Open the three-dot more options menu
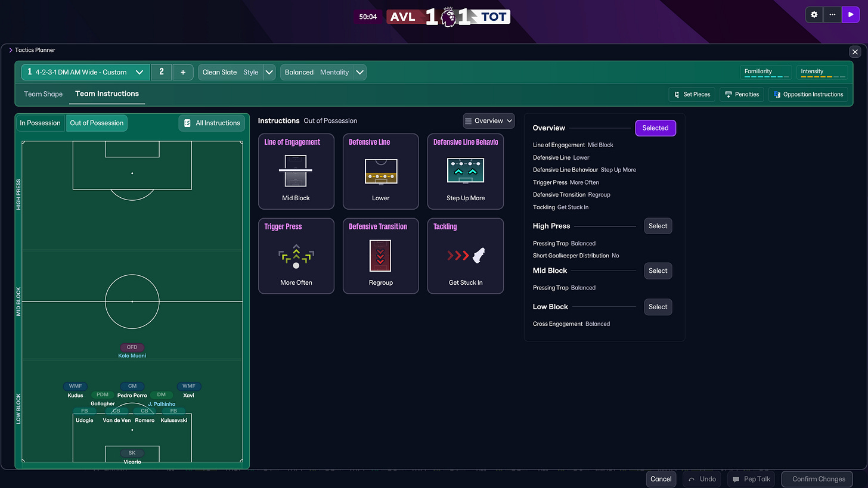This screenshot has width=868, height=488. [832, 15]
